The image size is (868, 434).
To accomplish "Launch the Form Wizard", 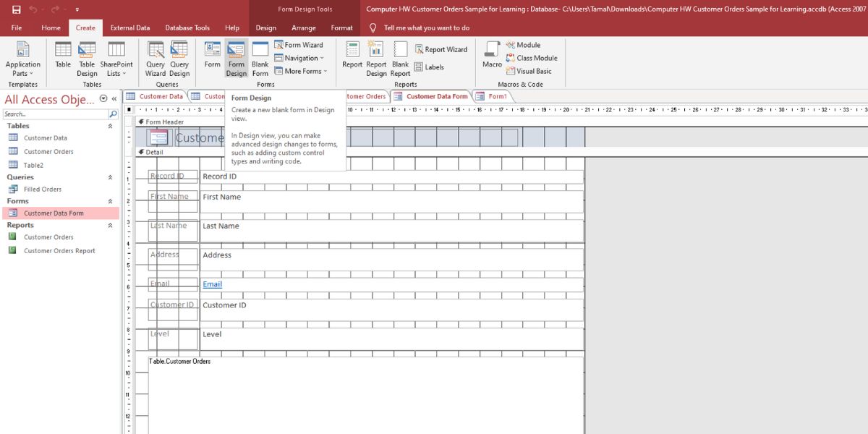I will pyautogui.click(x=302, y=44).
